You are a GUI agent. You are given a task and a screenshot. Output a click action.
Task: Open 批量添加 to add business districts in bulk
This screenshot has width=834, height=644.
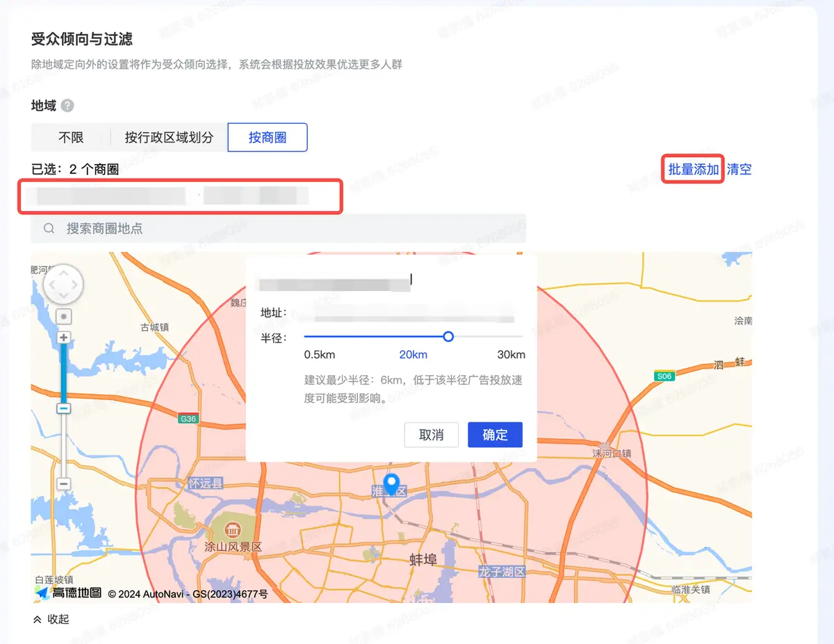(x=693, y=169)
